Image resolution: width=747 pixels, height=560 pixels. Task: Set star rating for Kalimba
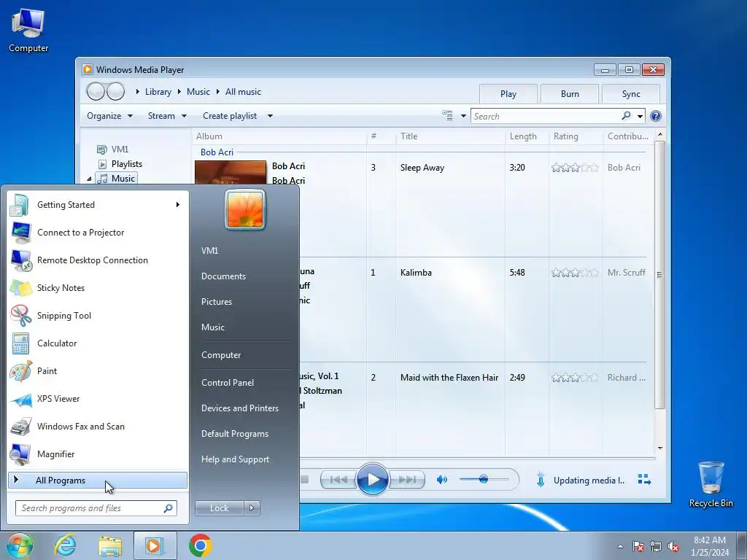point(575,273)
